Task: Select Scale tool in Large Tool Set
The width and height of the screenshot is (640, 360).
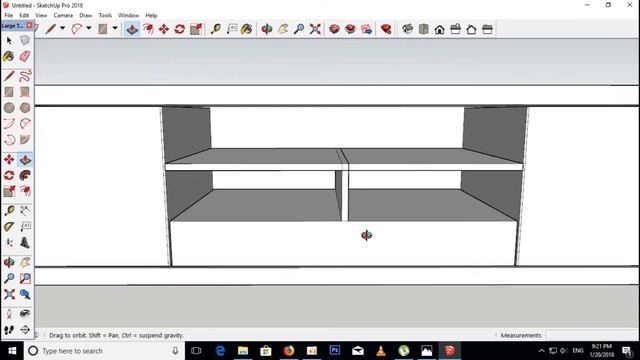Action: click(x=9, y=191)
